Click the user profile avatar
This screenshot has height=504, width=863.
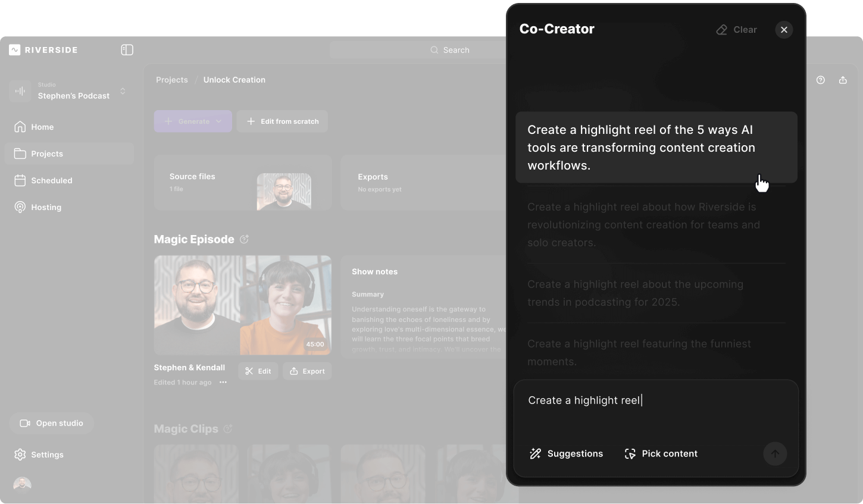pos(22,485)
